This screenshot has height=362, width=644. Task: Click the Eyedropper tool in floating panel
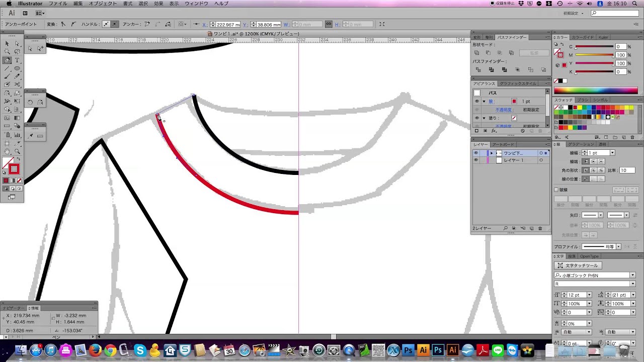pos(30,136)
